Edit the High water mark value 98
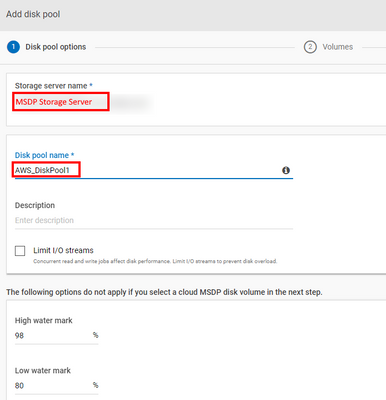The width and height of the screenshot is (386, 400). (x=56, y=335)
